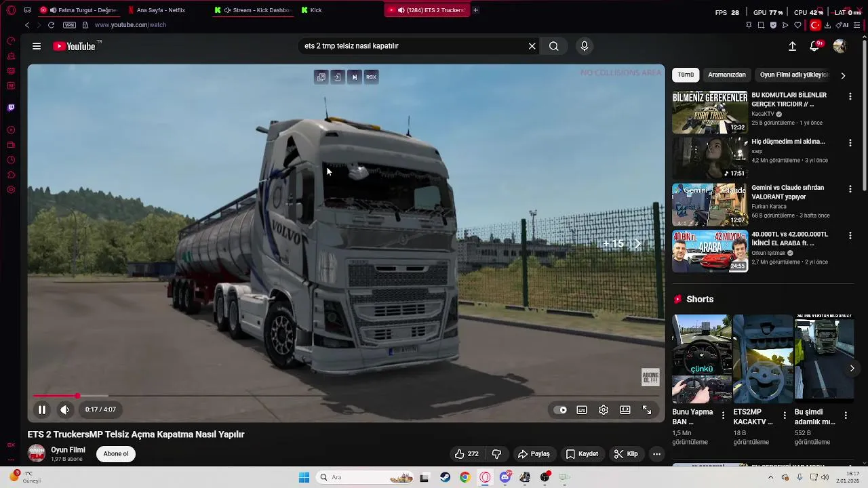Click the Paylaş share button
This screenshot has height=488, width=868.
point(533,454)
